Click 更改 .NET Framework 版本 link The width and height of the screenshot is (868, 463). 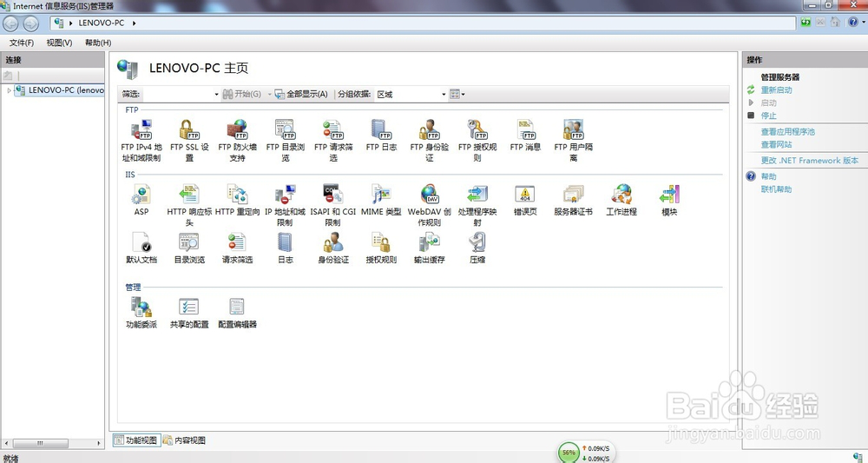coord(809,161)
